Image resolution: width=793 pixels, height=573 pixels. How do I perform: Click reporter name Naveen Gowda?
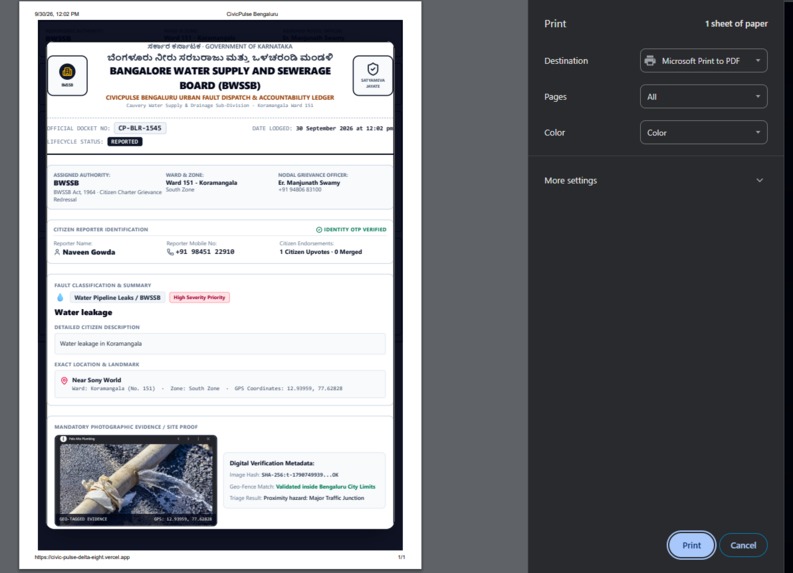point(89,252)
